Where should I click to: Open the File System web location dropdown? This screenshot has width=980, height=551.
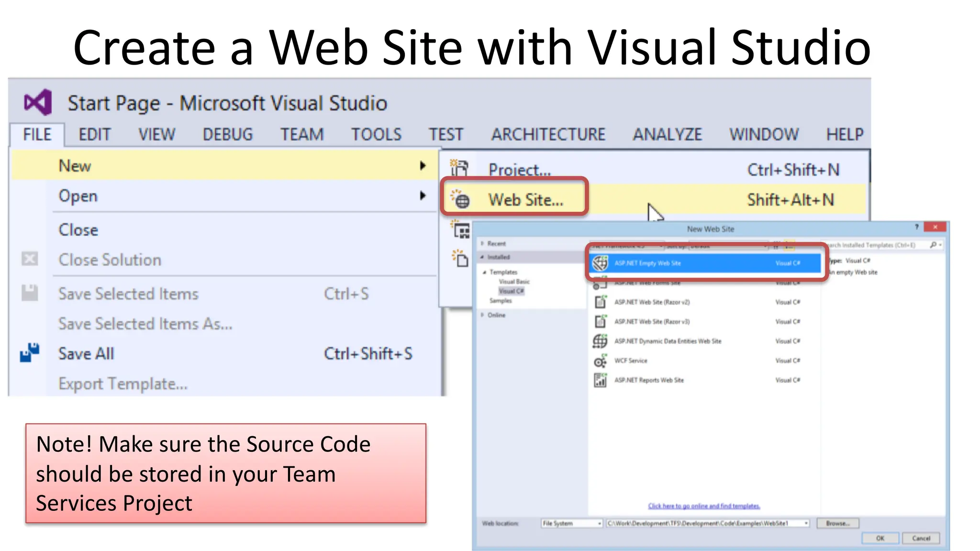click(x=572, y=523)
